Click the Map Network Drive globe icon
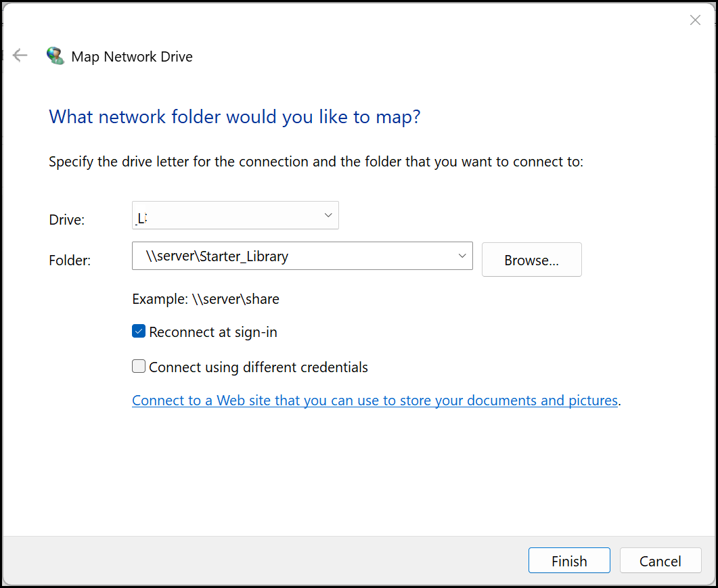Image resolution: width=718 pixels, height=588 pixels. pyautogui.click(x=55, y=56)
